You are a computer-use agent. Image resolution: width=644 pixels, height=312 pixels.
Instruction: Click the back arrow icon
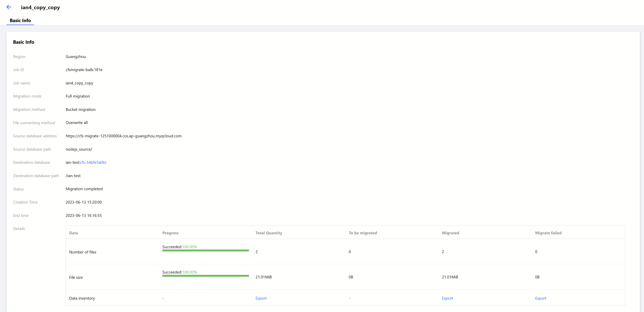pos(9,7)
